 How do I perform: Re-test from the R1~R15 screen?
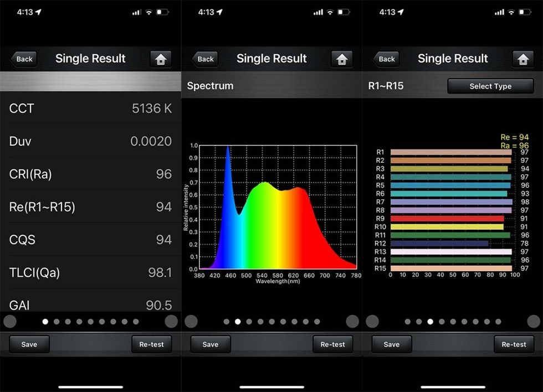click(x=514, y=344)
